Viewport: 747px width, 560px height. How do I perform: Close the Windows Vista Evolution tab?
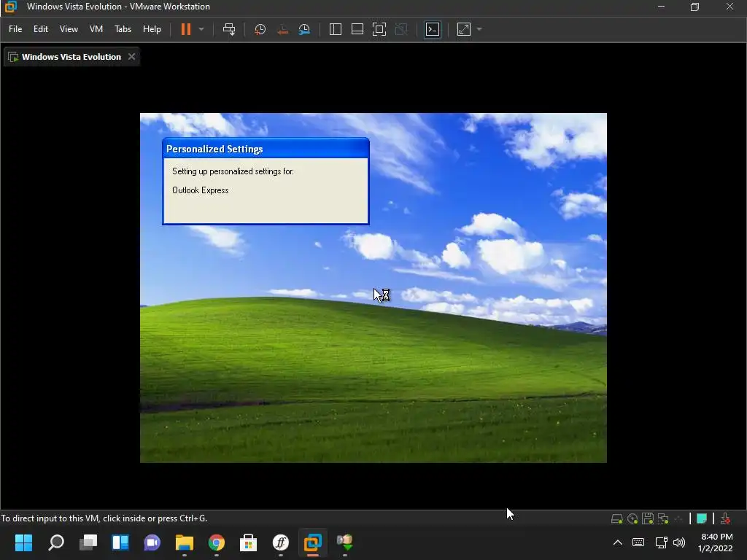pos(131,57)
